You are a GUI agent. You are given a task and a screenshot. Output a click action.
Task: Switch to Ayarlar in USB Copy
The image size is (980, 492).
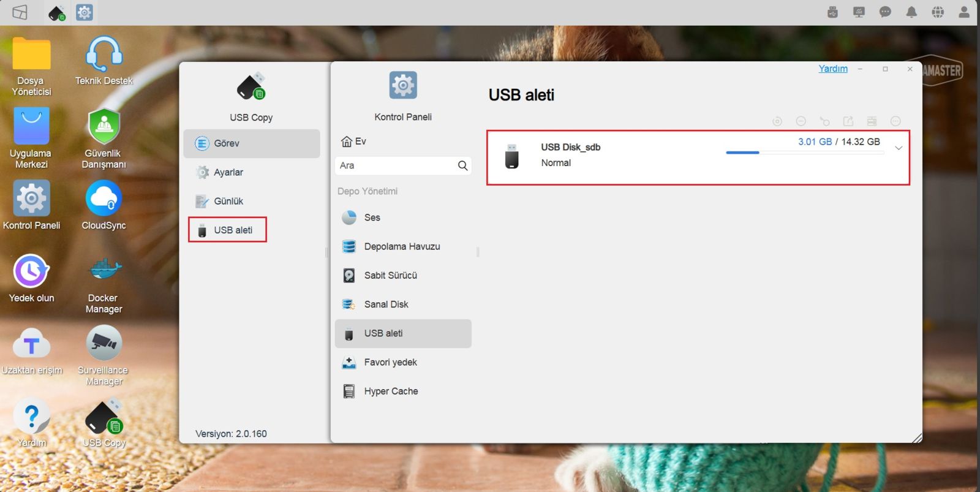[x=228, y=172]
